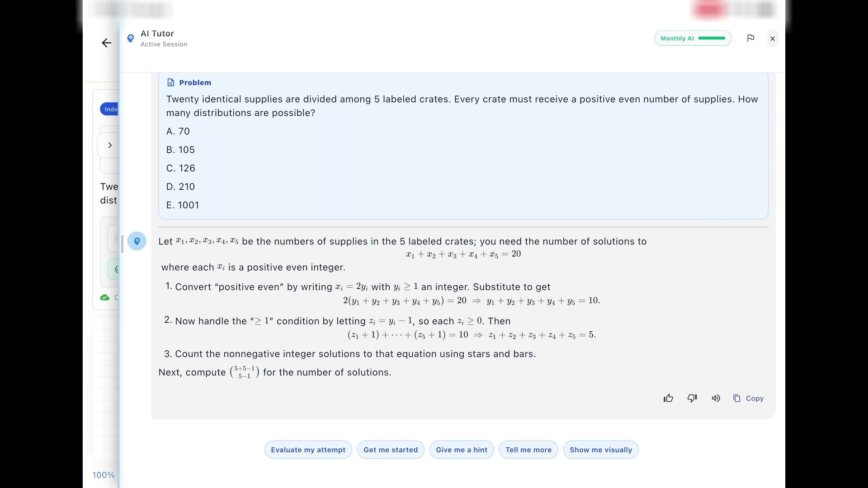The width and height of the screenshot is (868, 488).
Task: Like the tutor response with thumbs up
Action: pyautogui.click(x=668, y=398)
